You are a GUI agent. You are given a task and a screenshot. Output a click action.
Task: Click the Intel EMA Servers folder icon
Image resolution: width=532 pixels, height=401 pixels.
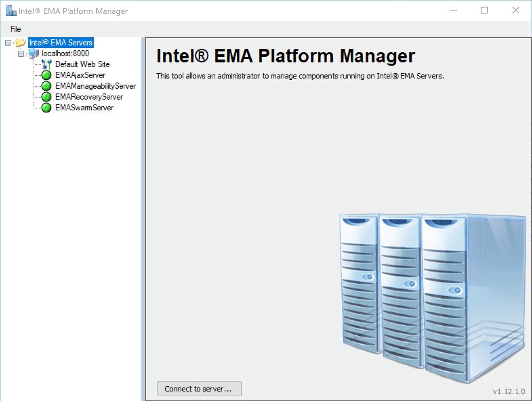[20, 43]
